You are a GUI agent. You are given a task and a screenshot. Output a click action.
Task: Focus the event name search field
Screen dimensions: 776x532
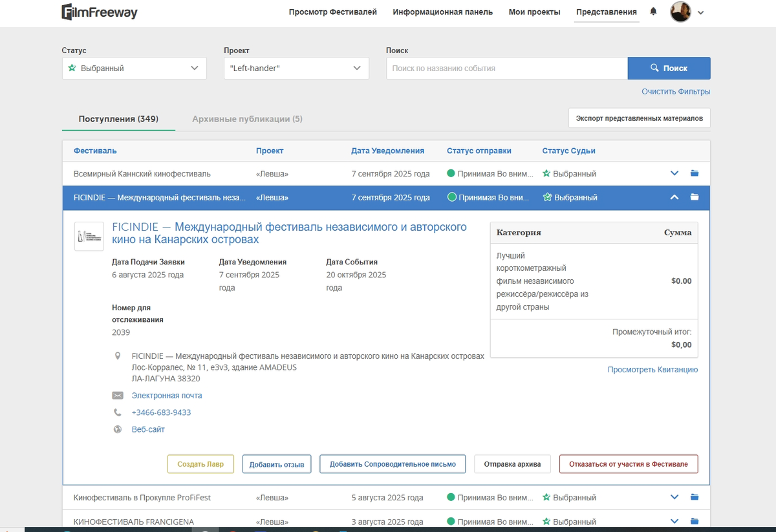click(x=507, y=69)
